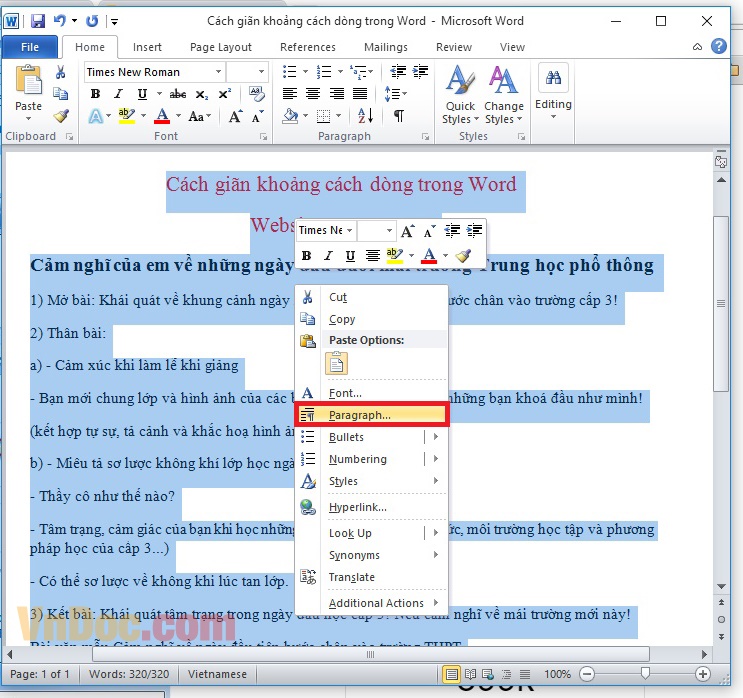Click the 100% zoom level button
743x698 pixels.
[x=557, y=674]
